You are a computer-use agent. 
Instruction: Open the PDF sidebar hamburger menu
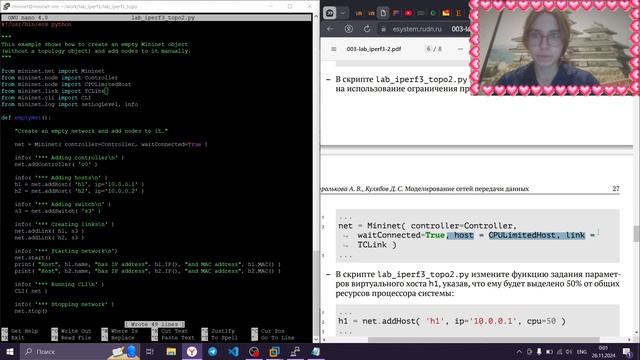coord(333,49)
